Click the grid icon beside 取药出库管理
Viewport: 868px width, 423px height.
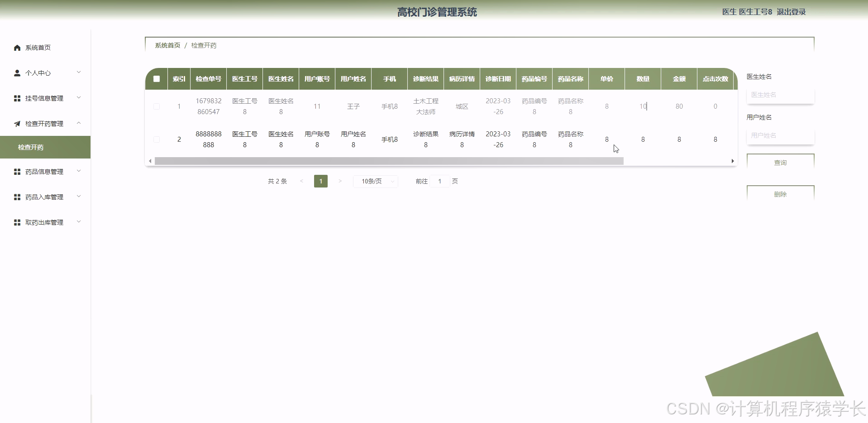click(x=17, y=222)
